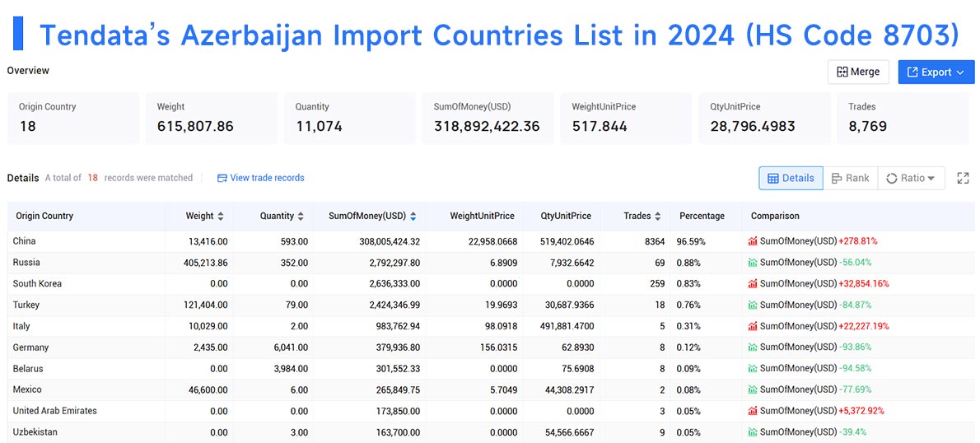Click Belarus quantity 3,984.00
Viewport: 980px width, 443px height.
point(290,369)
